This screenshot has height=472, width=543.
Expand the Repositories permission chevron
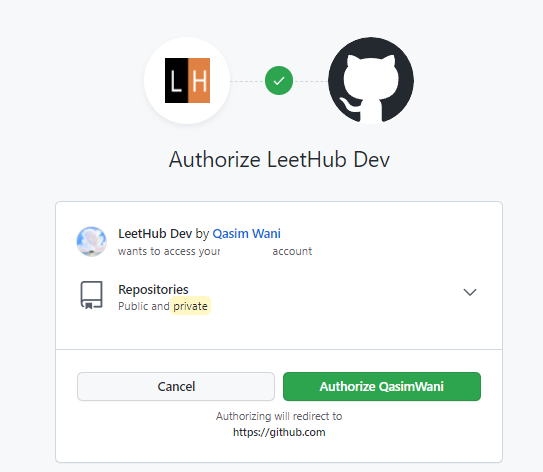coord(470,292)
